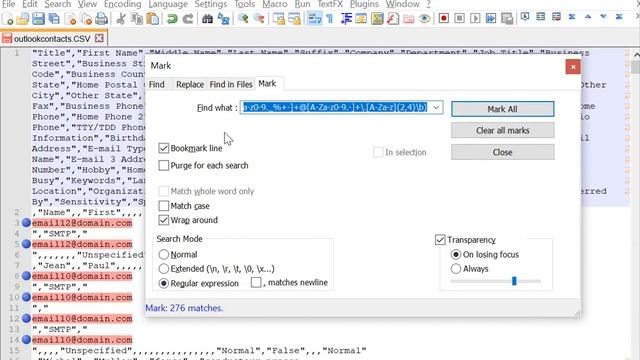Click the Copy toolbar icon
Screen dimensions: 640x360
(x=137, y=19)
